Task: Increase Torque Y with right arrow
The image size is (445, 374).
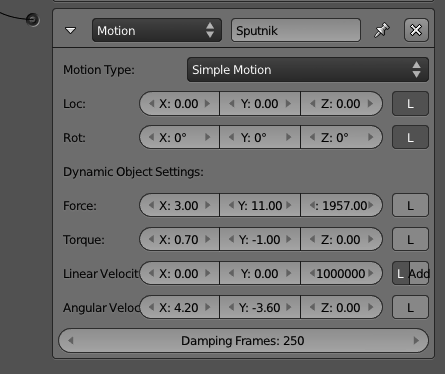Action: (x=289, y=239)
